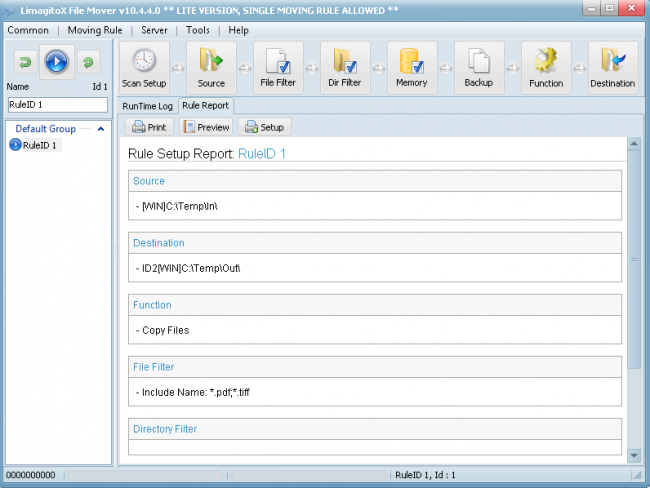Open report Setup button
Screen dimensions: 650x488
click(x=264, y=127)
